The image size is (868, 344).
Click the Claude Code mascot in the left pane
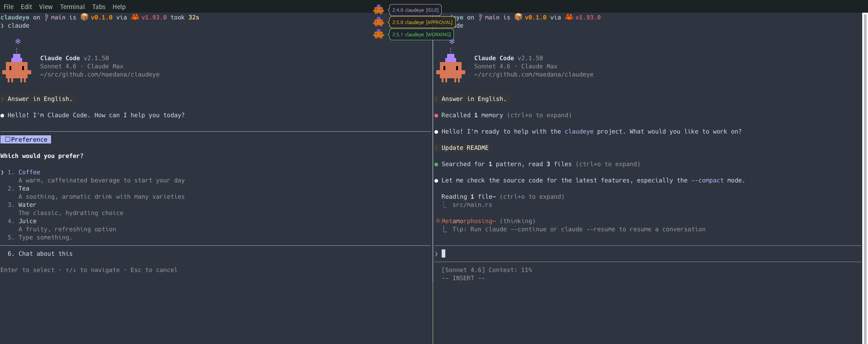coord(17,68)
